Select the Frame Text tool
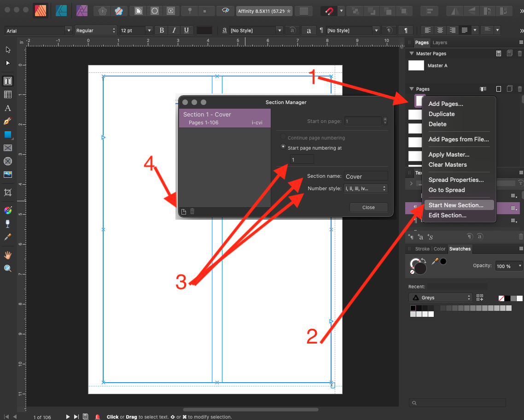Image resolution: width=524 pixels, height=420 pixels. coord(8,81)
